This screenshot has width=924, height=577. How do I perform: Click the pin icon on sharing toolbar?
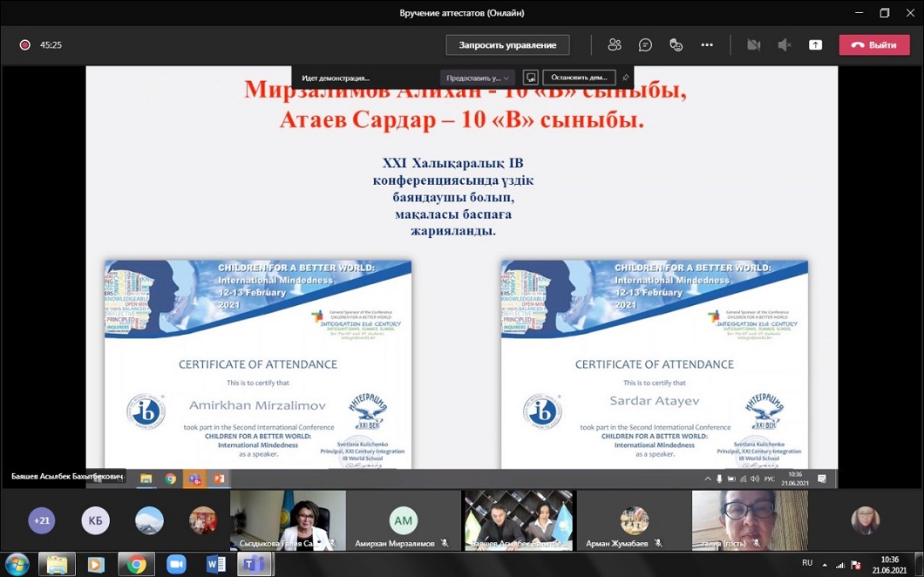click(x=625, y=78)
